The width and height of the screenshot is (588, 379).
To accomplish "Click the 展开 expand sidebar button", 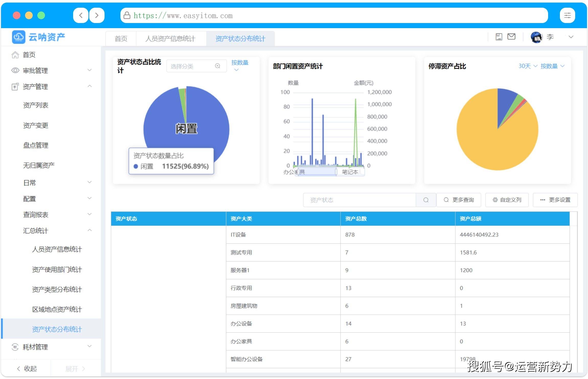I will pyautogui.click(x=75, y=369).
